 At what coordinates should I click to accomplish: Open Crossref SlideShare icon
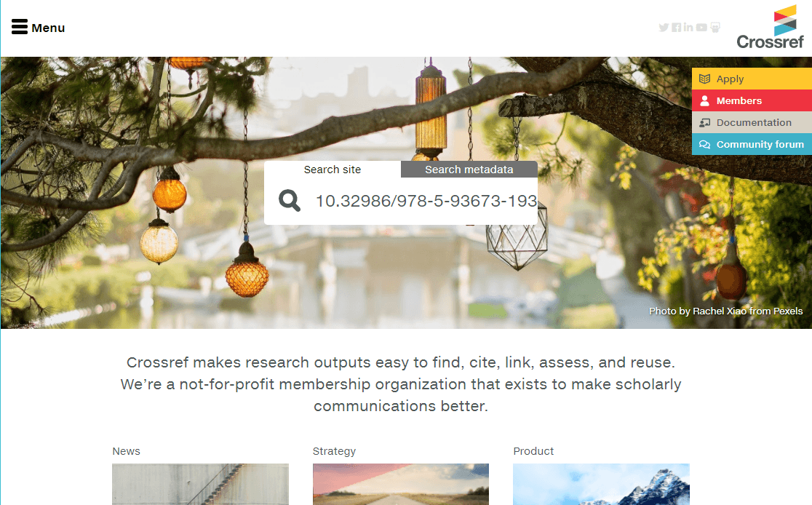715,28
